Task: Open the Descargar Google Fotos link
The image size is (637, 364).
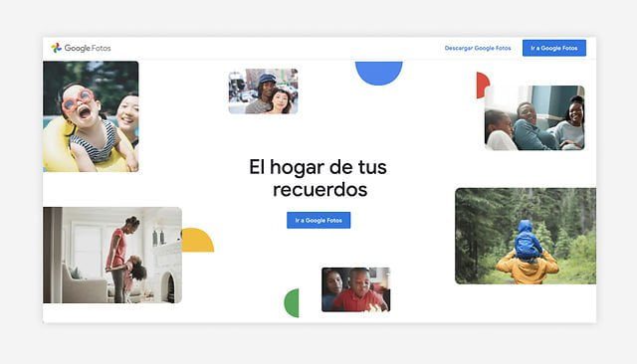Action: pyautogui.click(x=478, y=48)
